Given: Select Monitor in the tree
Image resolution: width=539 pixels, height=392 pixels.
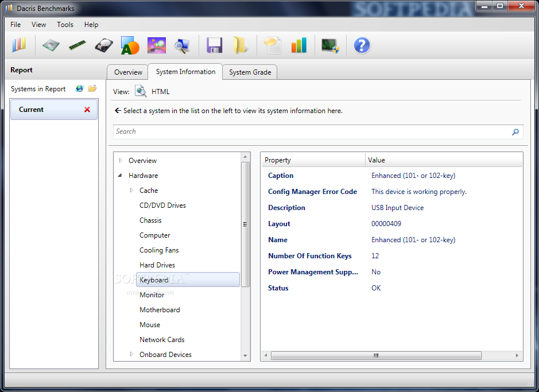Looking at the screenshot, I should pyautogui.click(x=152, y=295).
